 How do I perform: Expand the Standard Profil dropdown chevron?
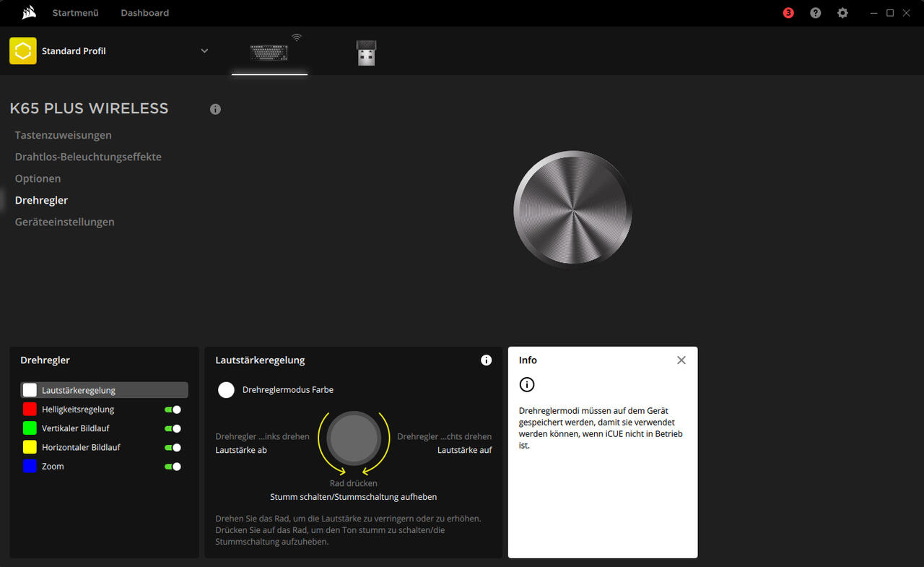point(204,51)
